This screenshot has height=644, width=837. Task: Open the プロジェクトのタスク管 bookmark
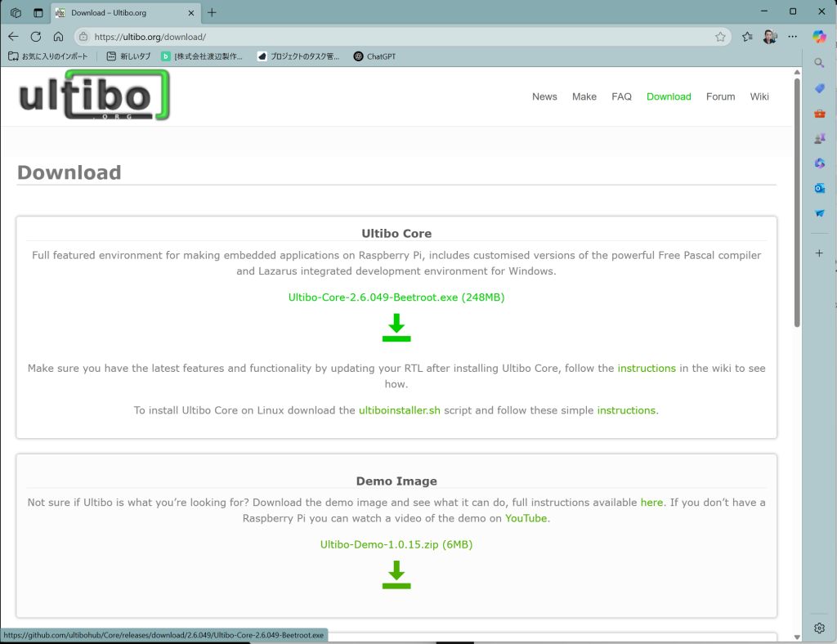click(x=298, y=56)
